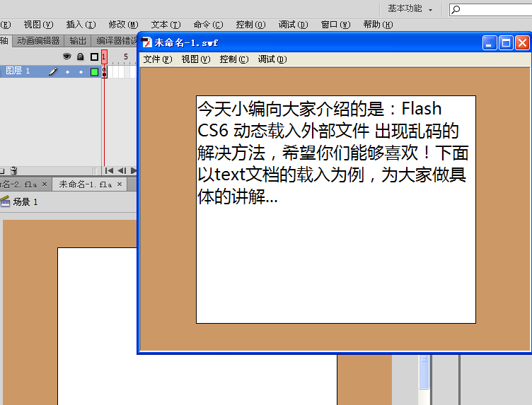532x405 pixels.
Task: Open Flash 命令(C) menu
Action: [208, 25]
